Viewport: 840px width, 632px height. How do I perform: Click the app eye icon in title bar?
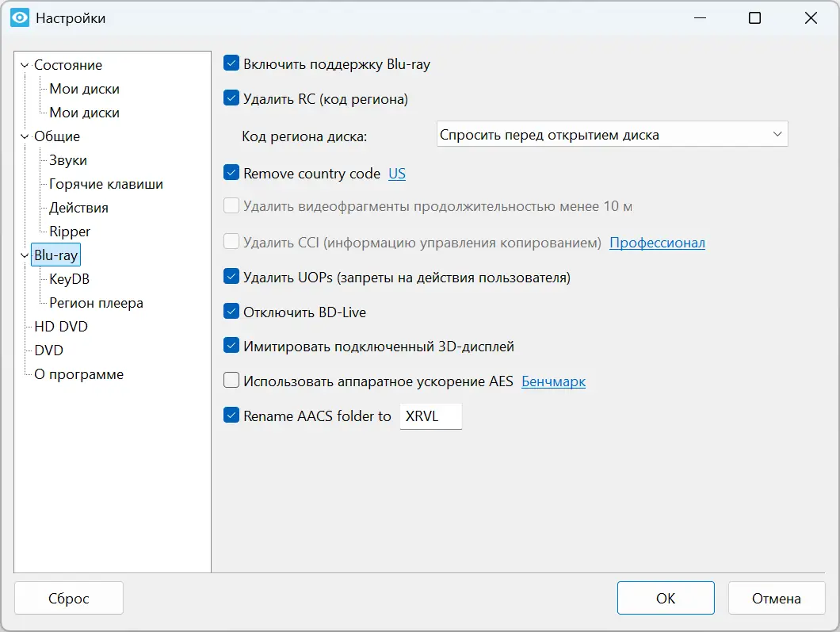19,18
